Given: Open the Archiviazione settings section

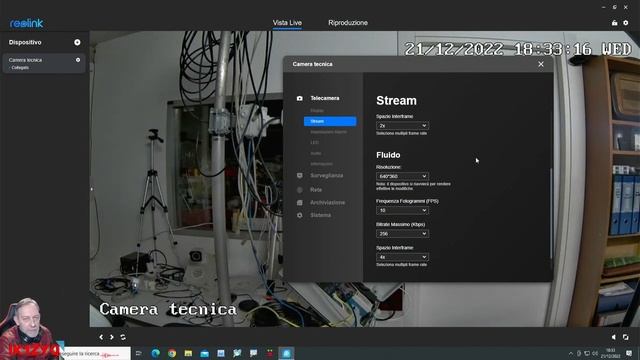Looking at the screenshot, I should 327,202.
